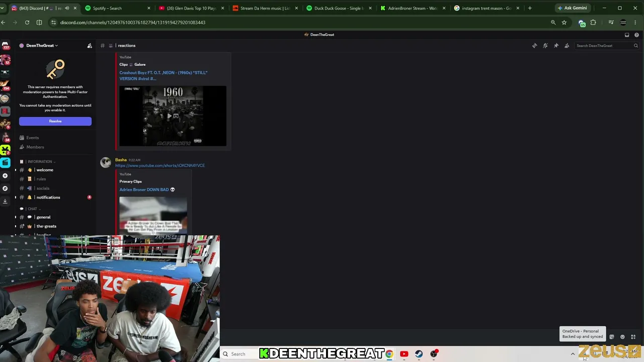Open zoom magnifier in address bar
This screenshot has width=644, height=362.
(553, 22)
